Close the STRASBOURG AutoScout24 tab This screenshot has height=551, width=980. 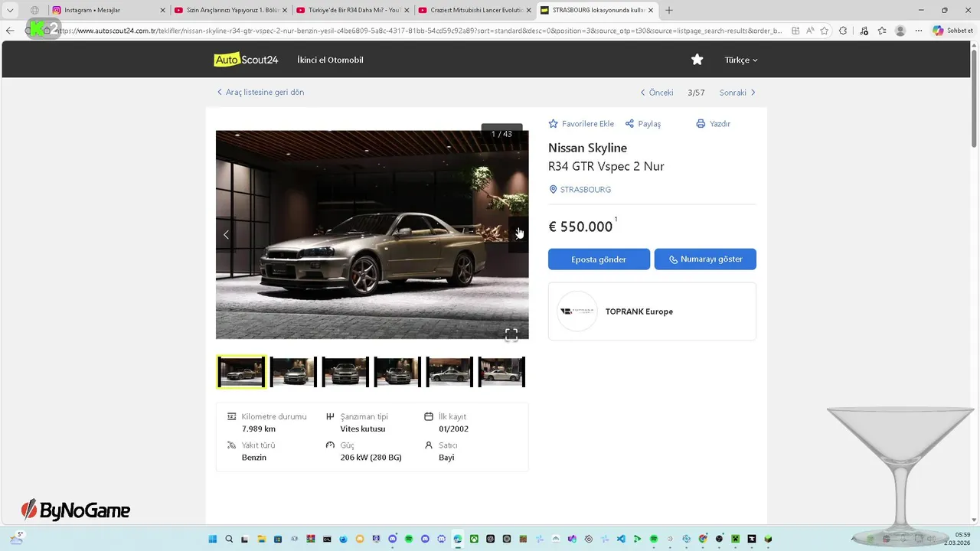651,10
